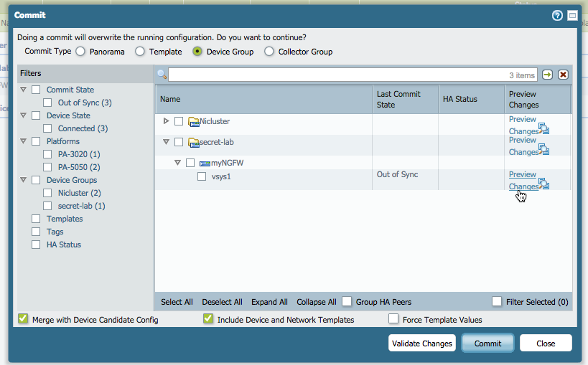Select the Collector Group commit type
The height and width of the screenshot is (365, 588).
[269, 52]
